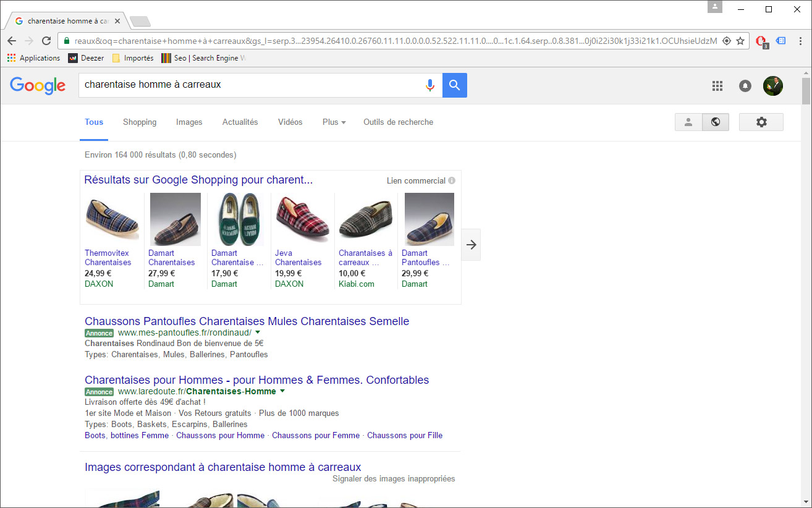Switch to the Actualités tab
The image size is (812, 508).
(240, 122)
